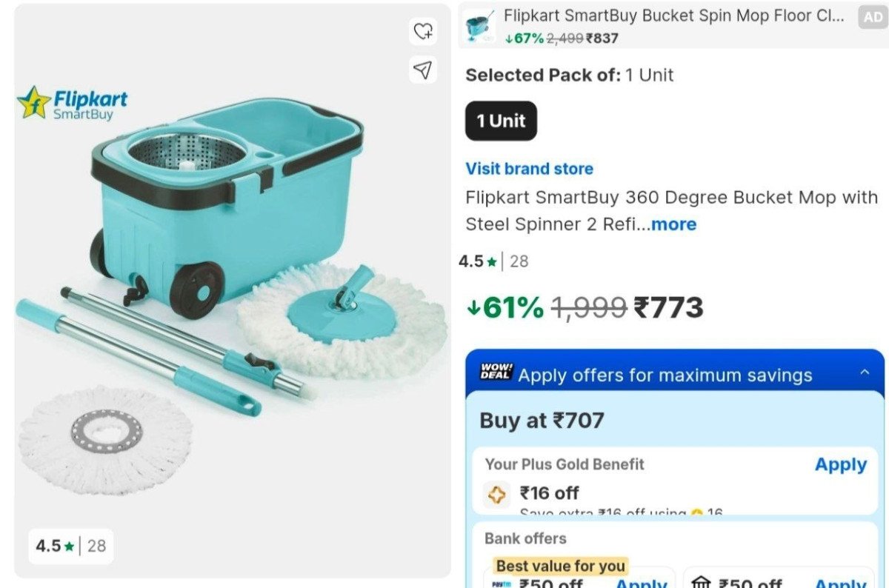Click the Plus Gold coin icon
Viewport: 889px width, 588px height.
tap(497, 494)
